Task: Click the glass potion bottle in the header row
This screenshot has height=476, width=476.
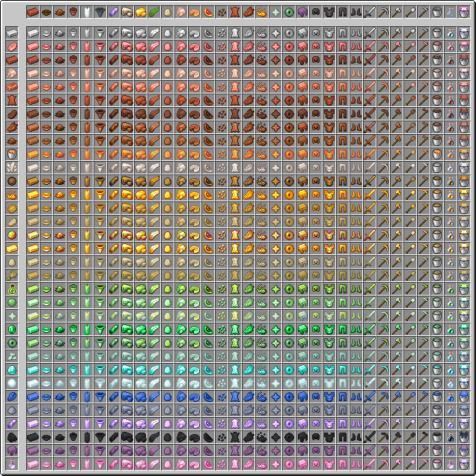Action: tap(451, 13)
